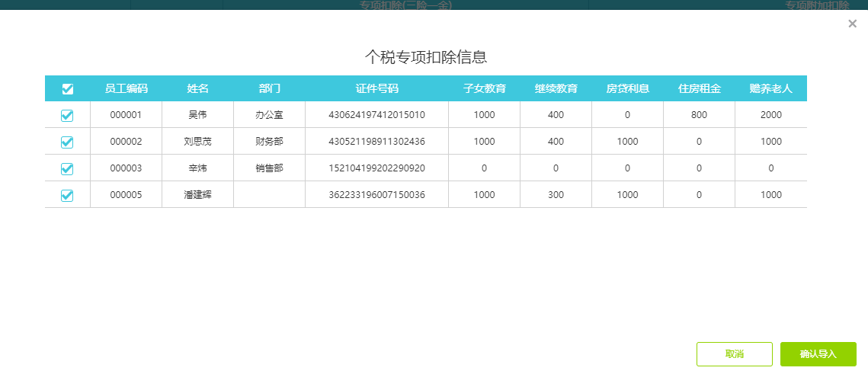Click the 住房租金 column header

click(699, 88)
